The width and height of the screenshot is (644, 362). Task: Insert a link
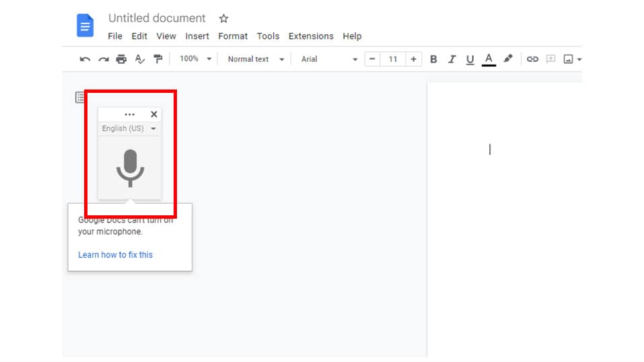[x=532, y=59]
